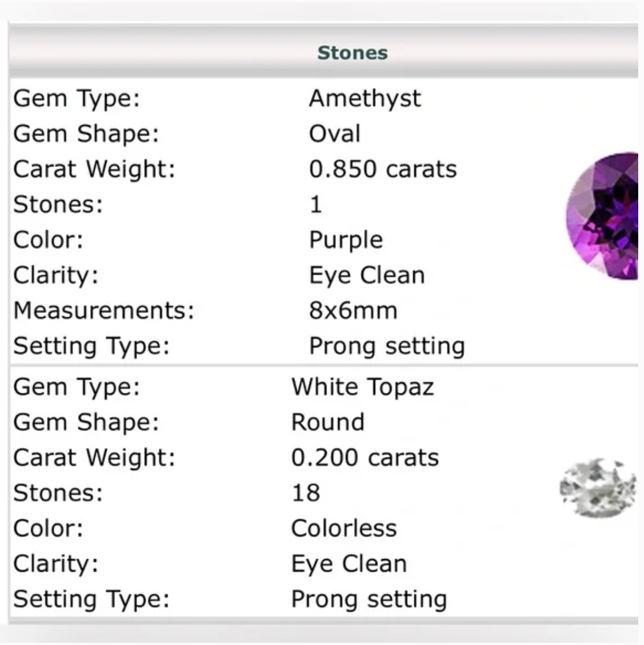
Task: Click the Measurements label
Action: point(104,310)
